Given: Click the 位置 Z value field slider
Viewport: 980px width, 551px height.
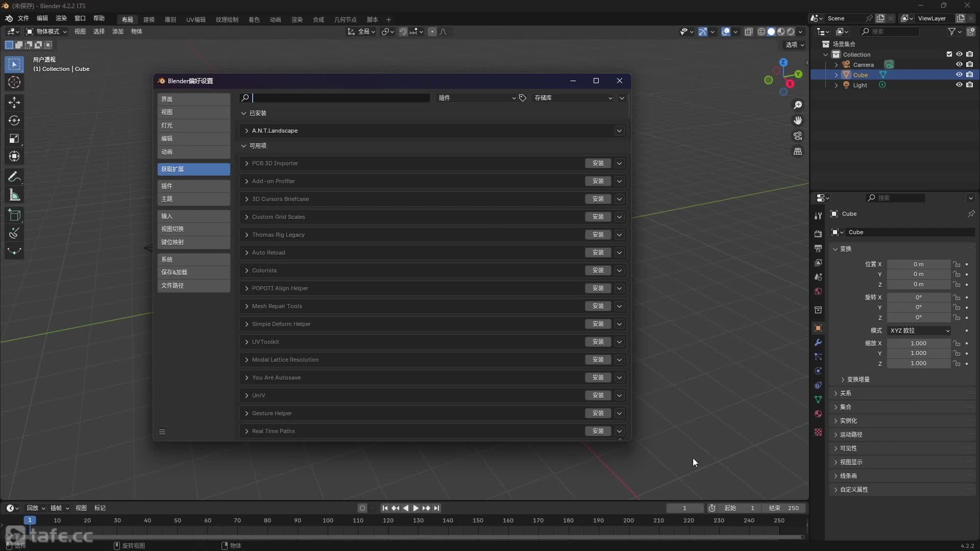Looking at the screenshot, I should pos(918,284).
